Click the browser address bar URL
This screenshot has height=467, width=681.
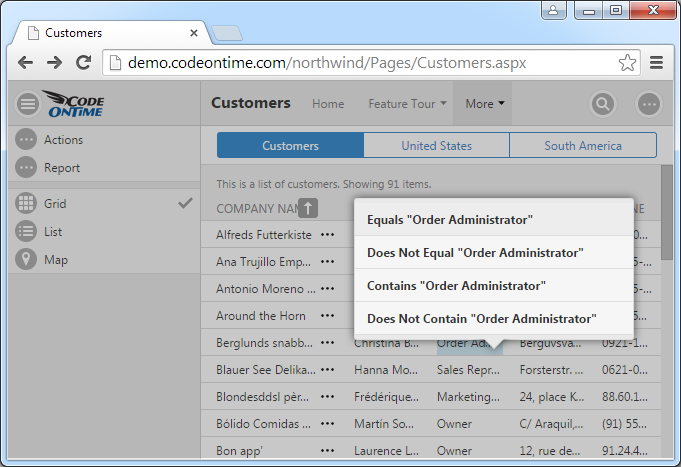pos(327,63)
